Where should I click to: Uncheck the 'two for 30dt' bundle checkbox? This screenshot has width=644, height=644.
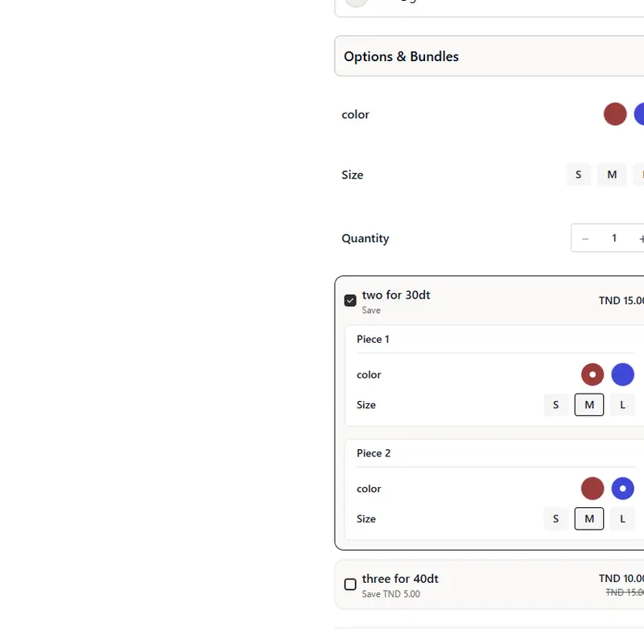[x=350, y=300]
